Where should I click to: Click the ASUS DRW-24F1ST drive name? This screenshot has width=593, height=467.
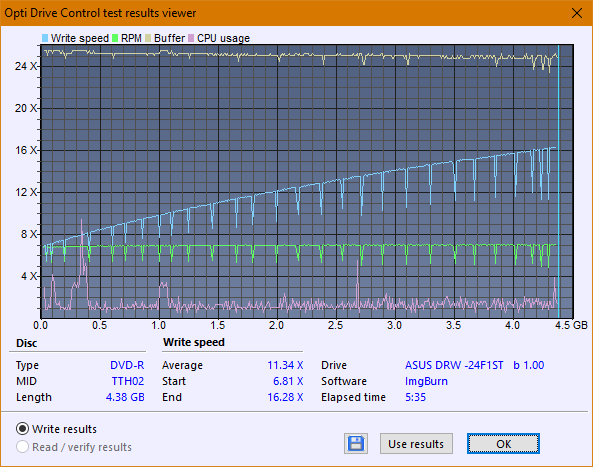pyautogui.click(x=454, y=365)
